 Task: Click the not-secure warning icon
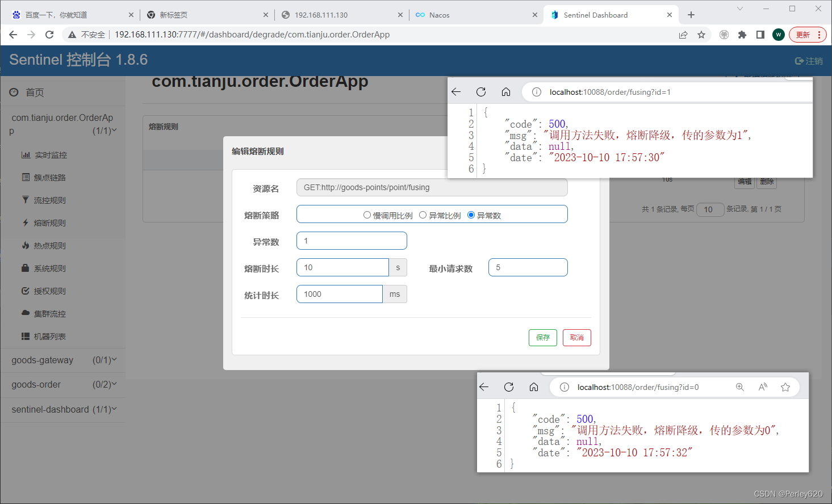click(72, 35)
